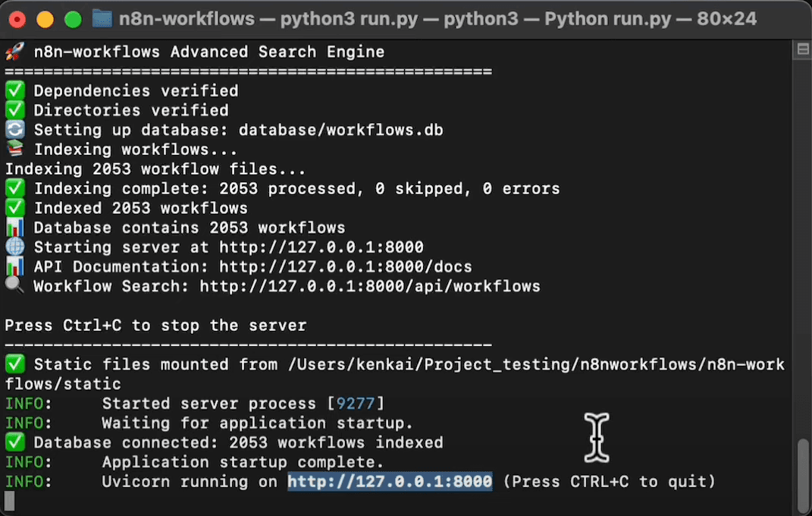The height and width of the screenshot is (516, 812).
Task: Click the folder icon in the window title bar
Action: tap(102, 19)
